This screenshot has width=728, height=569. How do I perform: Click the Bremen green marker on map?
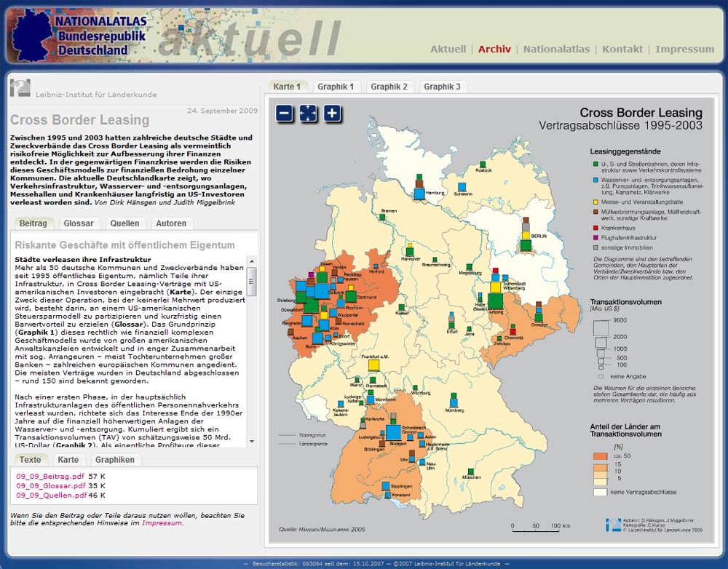pyautogui.click(x=382, y=217)
